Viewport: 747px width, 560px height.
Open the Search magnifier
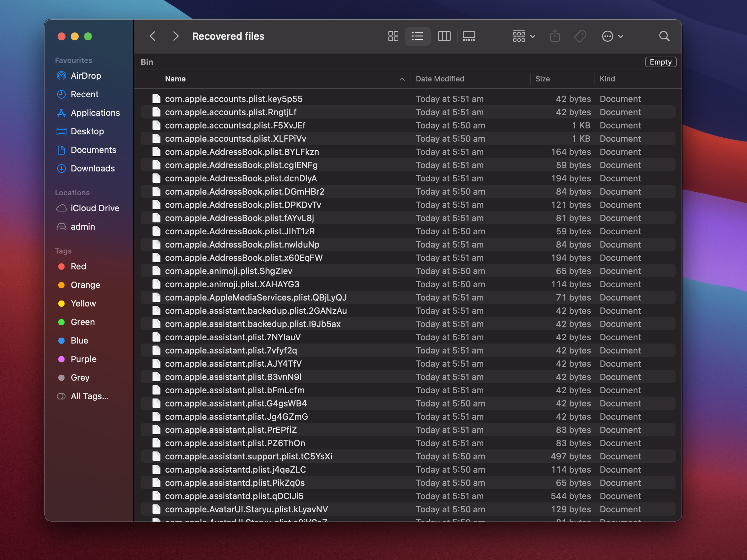(x=664, y=36)
